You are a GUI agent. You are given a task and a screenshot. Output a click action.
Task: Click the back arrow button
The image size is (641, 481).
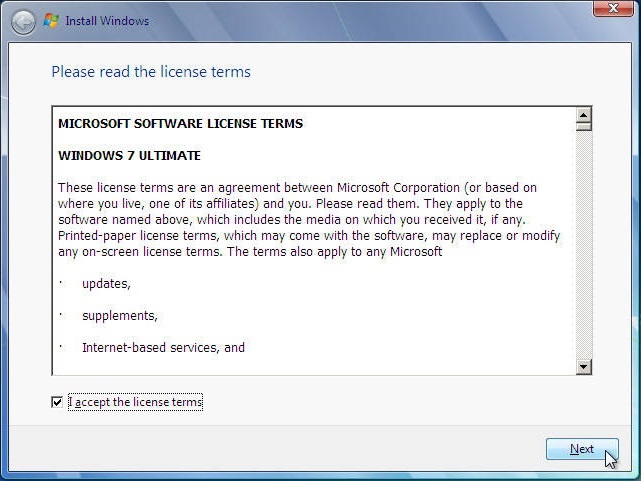(x=22, y=21)
